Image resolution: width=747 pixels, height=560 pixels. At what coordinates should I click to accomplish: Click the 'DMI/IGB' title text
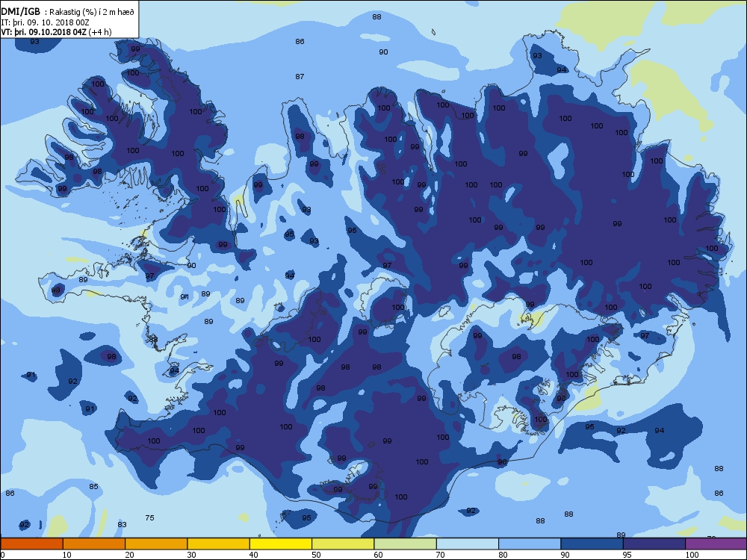(x=20, y=12)
